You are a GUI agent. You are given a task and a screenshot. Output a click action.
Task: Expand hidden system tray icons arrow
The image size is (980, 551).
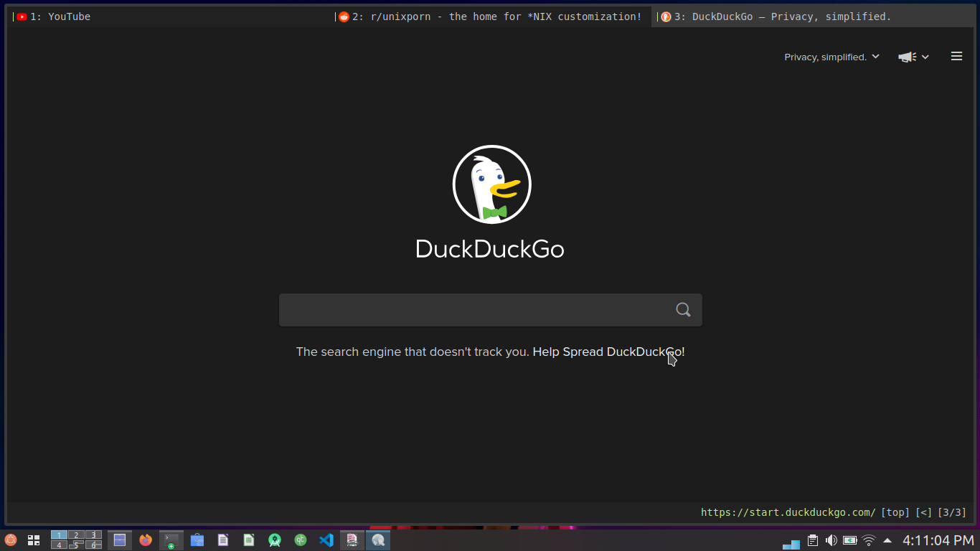[887, 540]
